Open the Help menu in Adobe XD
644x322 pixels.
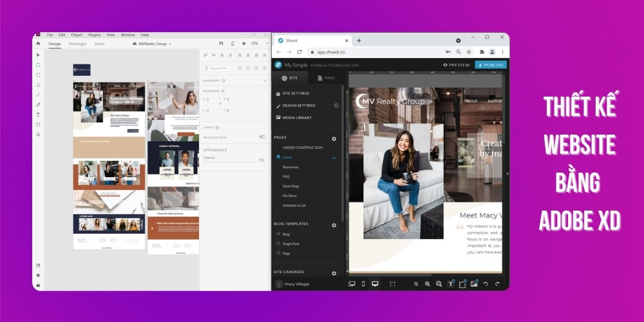[x=144, y=35]
